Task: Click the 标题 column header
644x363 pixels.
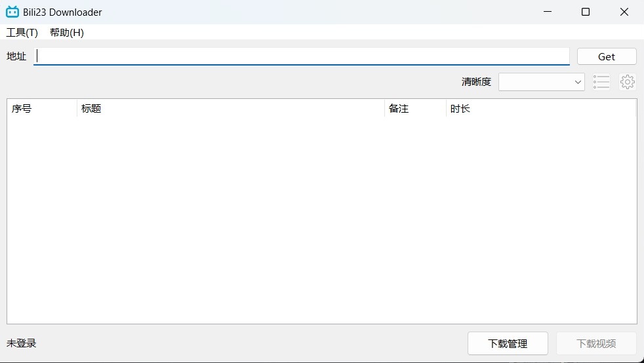Action: (231, 108)
